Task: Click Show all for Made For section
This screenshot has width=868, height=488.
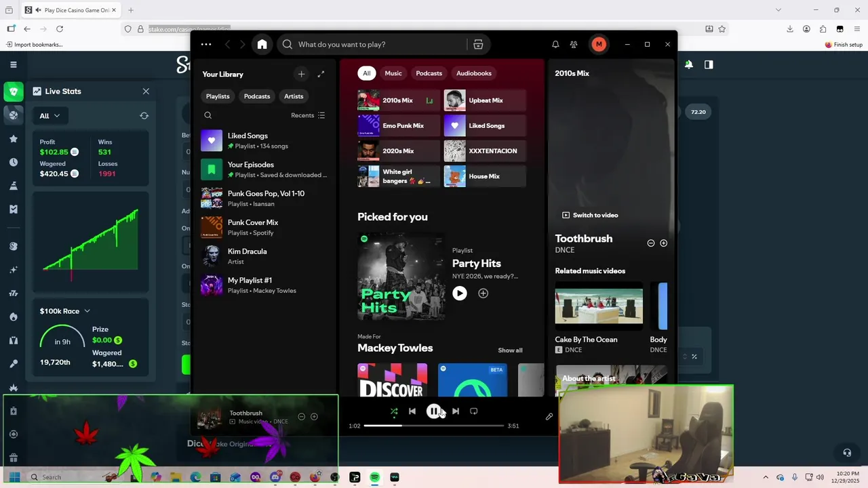Action: pyautogui.click(x=510, y=350)
